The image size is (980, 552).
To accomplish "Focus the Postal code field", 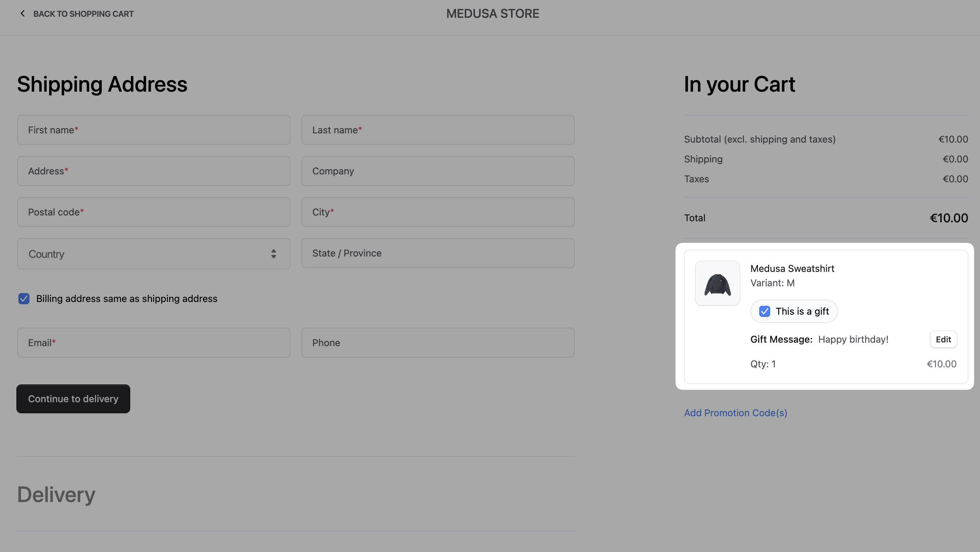I will click(153, 212).
